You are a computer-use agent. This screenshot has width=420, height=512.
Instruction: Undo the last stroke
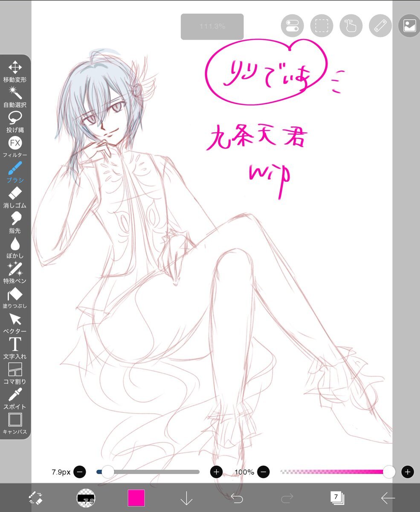click(237, 498)
